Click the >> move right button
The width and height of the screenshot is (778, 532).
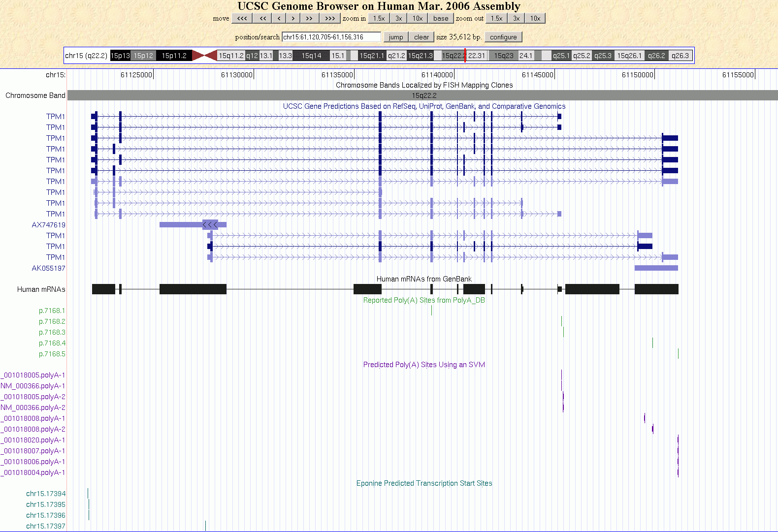(309, 18)
